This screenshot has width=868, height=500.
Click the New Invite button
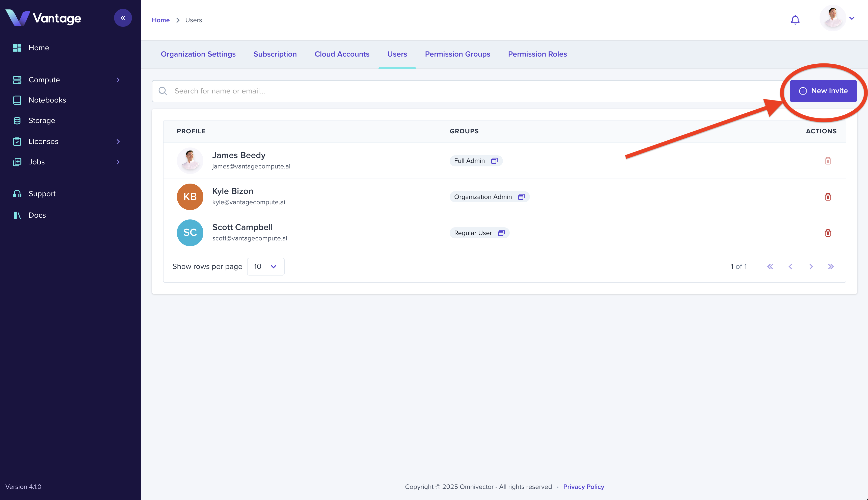[x=823, y=91]
